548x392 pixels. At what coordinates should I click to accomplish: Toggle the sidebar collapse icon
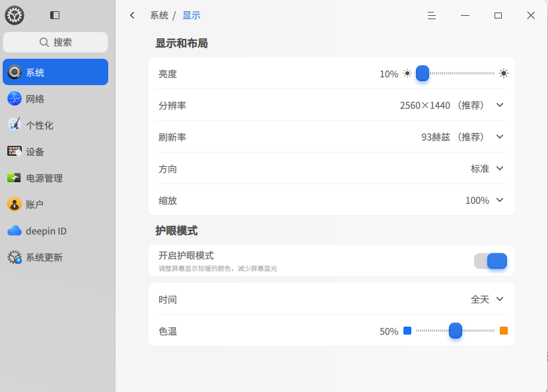pyautogui.click(x=55, y=15)
